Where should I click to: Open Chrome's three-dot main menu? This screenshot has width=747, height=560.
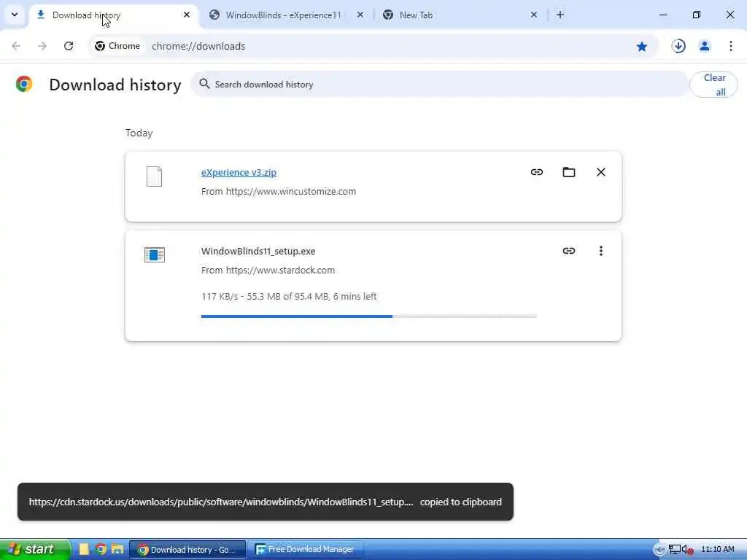tap(731, 46)
